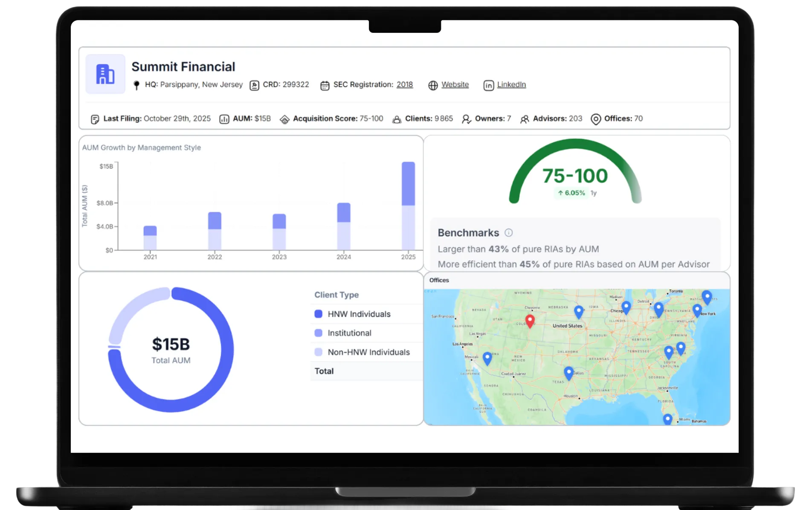Click the Offices map panel title
The height and width of the screenshot is (510, 812).
tap(439, 280)
